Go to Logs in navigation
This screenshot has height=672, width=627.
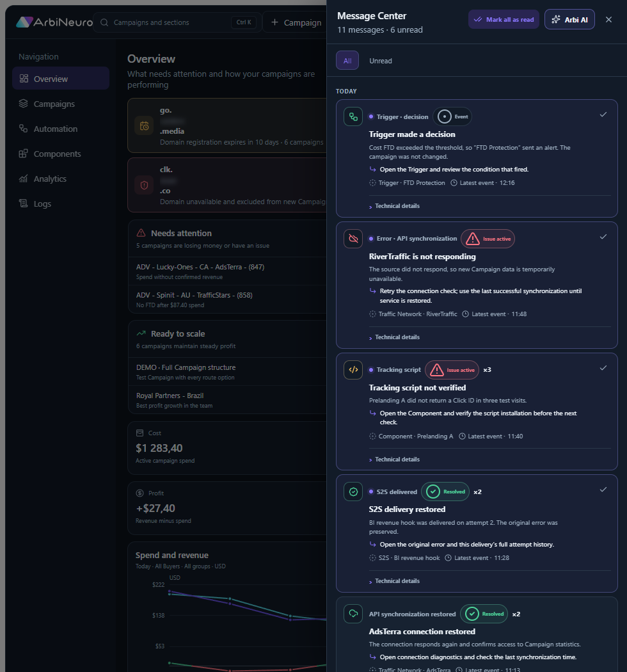click(61, 204)
